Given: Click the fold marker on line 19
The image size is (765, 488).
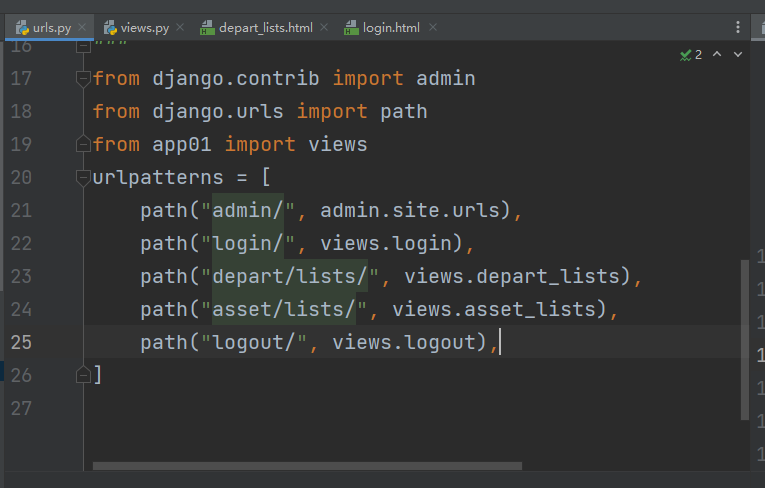Looking at the screenshot, I should coord(84,144).
